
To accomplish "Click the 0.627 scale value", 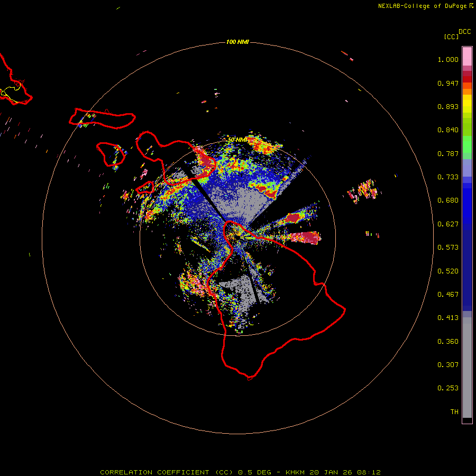I will pyautogui.click(x=448, y=224).
